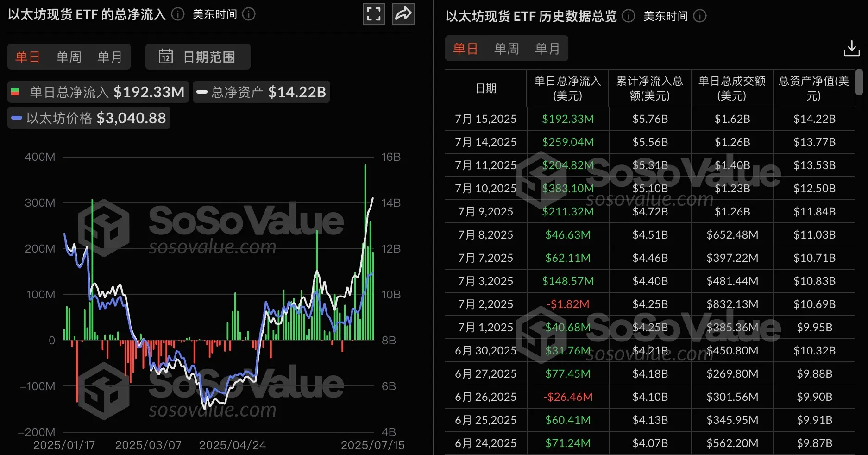Share the ETF inflow chart

click(403, 14)
